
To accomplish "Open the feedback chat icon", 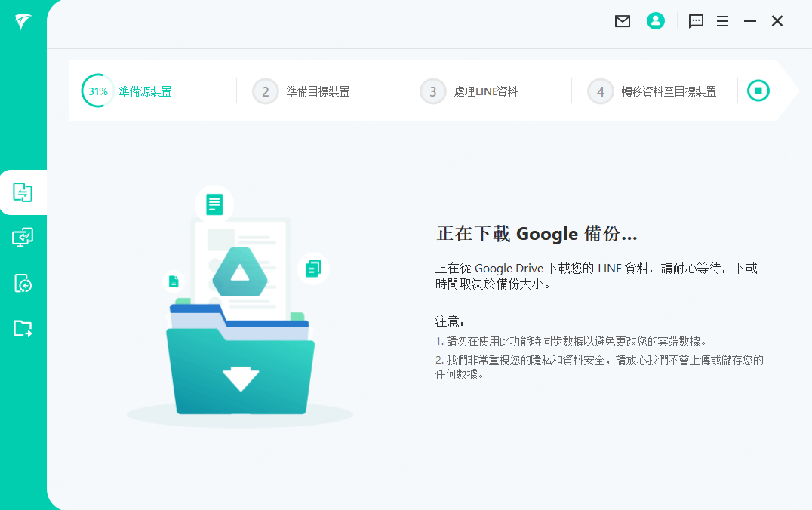I will click(x=695, y=21).
